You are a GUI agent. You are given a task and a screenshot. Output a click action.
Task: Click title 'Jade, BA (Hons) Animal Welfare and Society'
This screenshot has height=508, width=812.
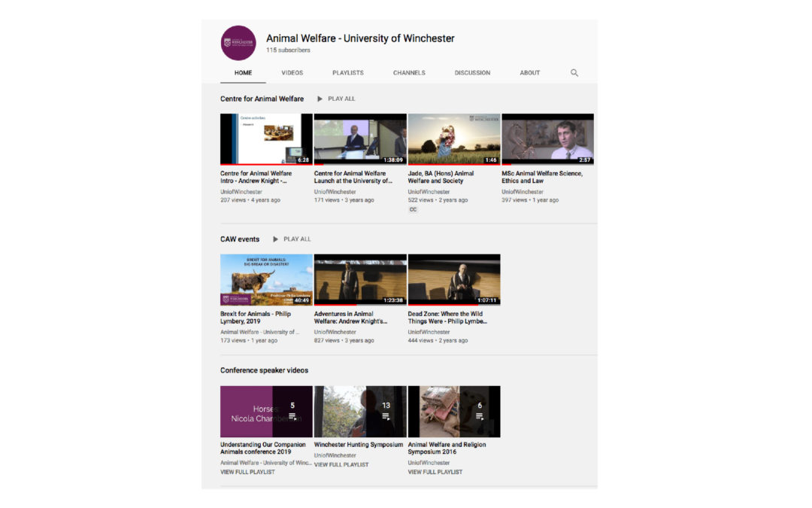coord(441,178)
